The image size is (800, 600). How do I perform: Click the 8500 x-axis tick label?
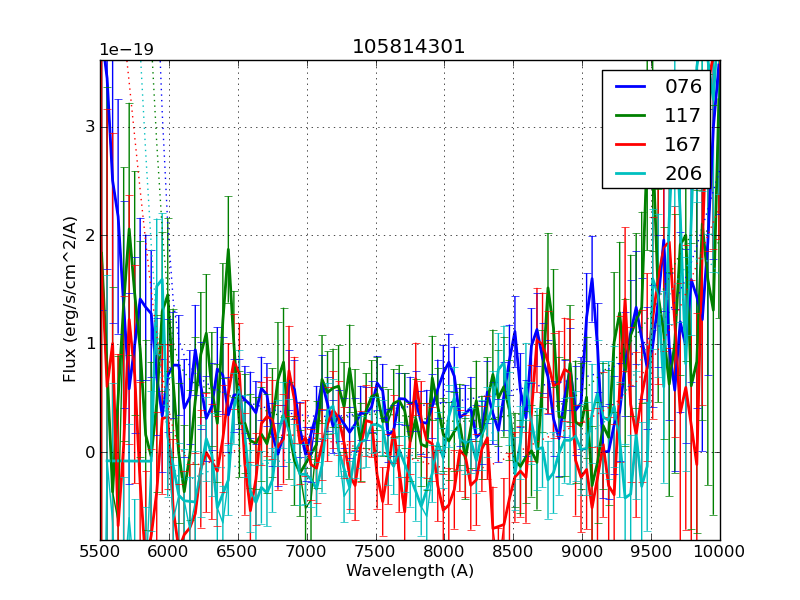point(513,551)
